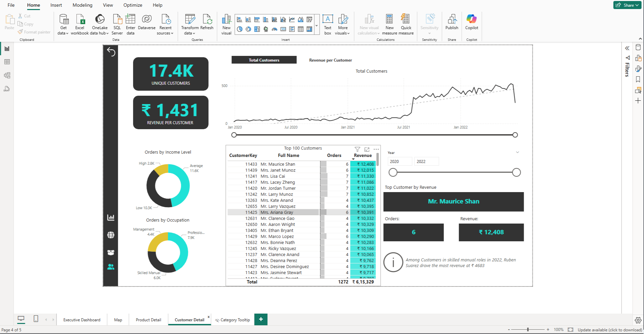Click the filter icon on customers table
Screen dimensions: 644x334
click(x=357, y=149)
